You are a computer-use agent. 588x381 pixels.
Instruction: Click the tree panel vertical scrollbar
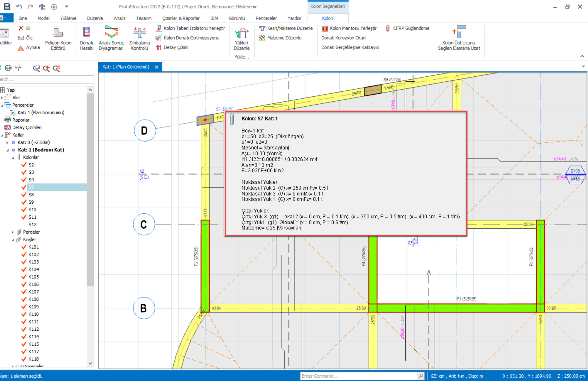pyautogui.click(x=90, y=189)
